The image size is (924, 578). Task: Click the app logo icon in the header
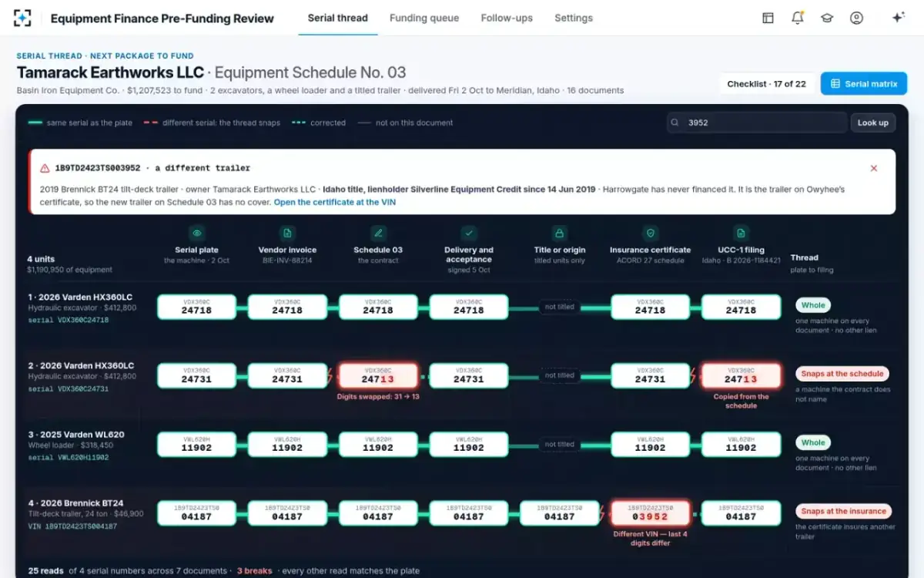(x=22, y=18)
